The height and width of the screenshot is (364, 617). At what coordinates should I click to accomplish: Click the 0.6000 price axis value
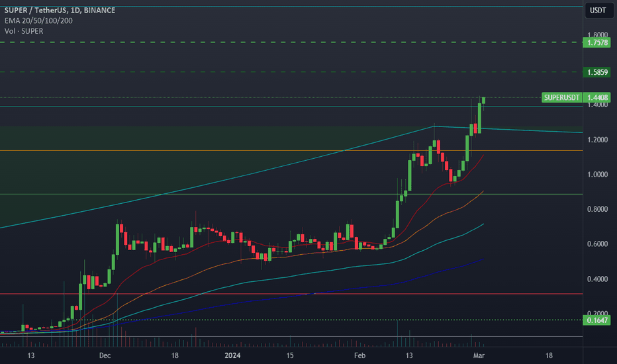[x=597, y=244]
